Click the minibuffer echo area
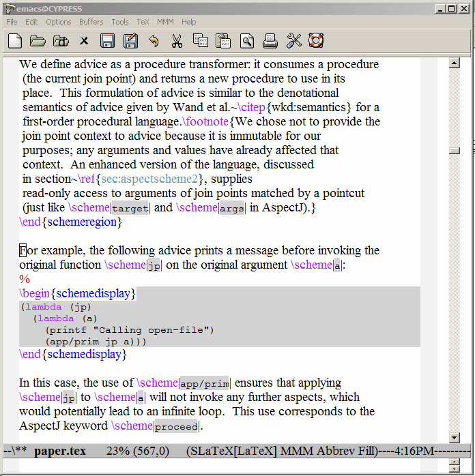Viewport: 475px width, 476px height. click(220, 466)
